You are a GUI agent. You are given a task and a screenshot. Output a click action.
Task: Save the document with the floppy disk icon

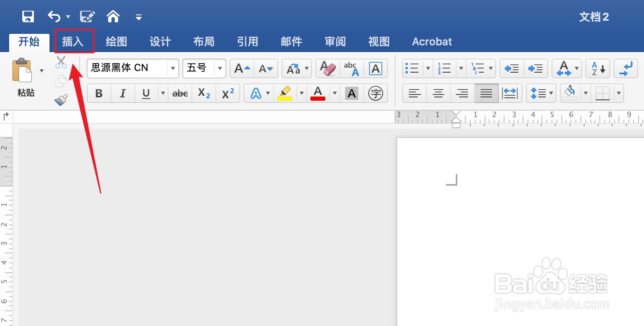[x=28, y=17]
